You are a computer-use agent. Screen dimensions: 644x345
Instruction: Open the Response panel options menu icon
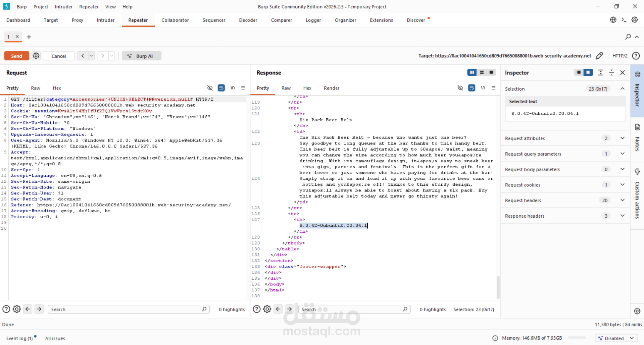(493, 88)
